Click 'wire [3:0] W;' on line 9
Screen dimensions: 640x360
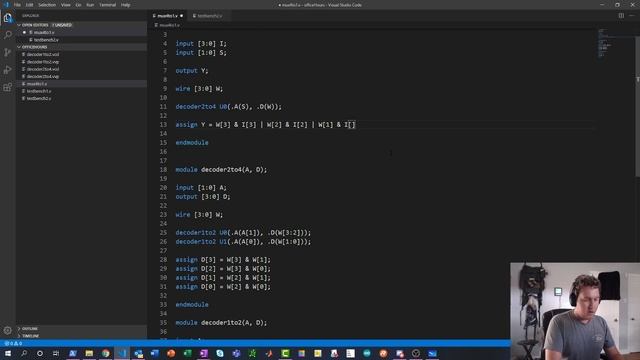coord(199,89)
